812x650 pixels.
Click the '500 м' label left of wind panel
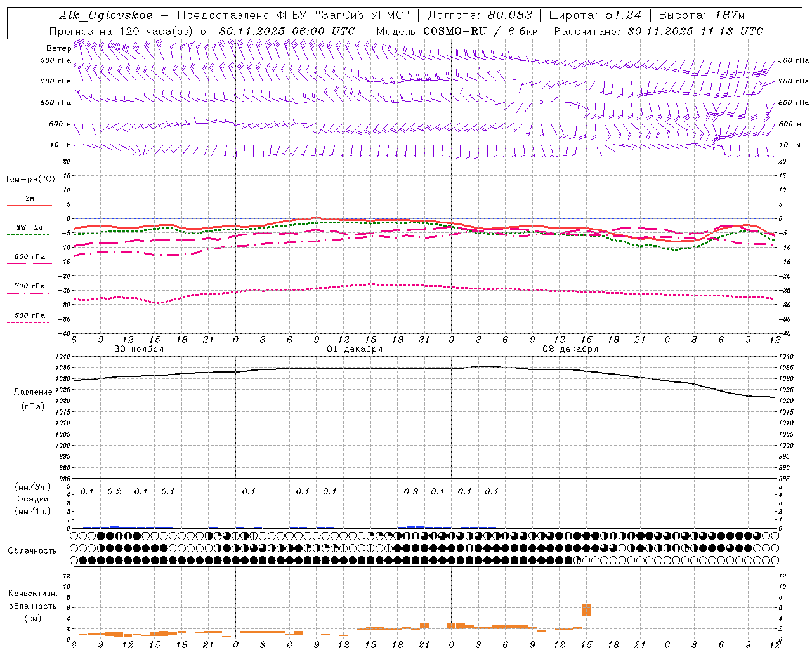pyautogui.click(x=60, y=124)
